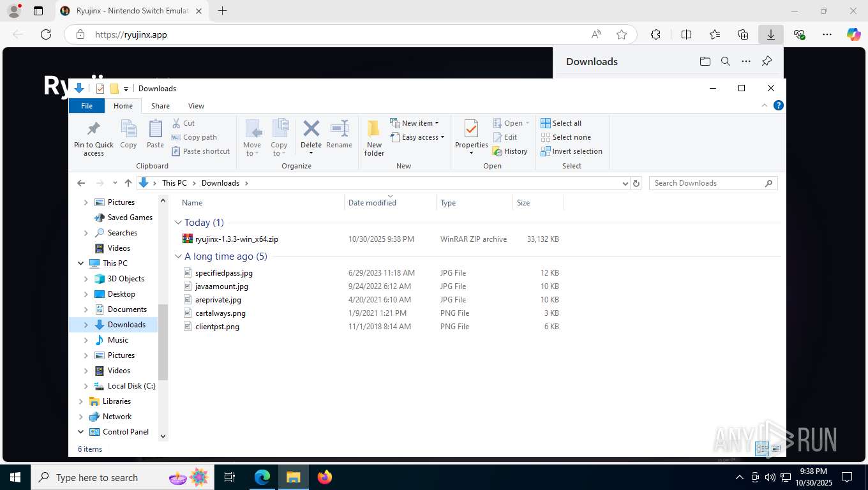868x490 pixels.
Task: Click Invert selection in ribbon
Action: [571, 151]
